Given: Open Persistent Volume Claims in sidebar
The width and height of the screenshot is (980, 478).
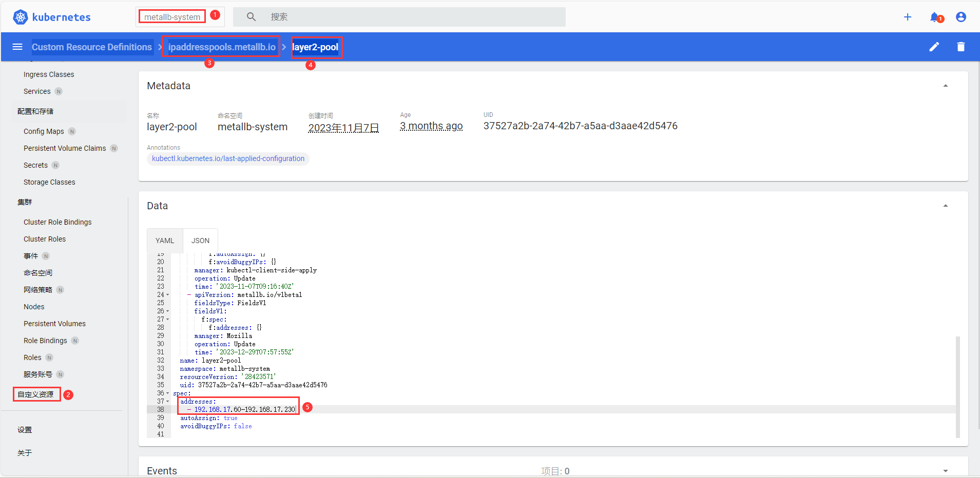Looking at the screenshot, I should (65, 148).
